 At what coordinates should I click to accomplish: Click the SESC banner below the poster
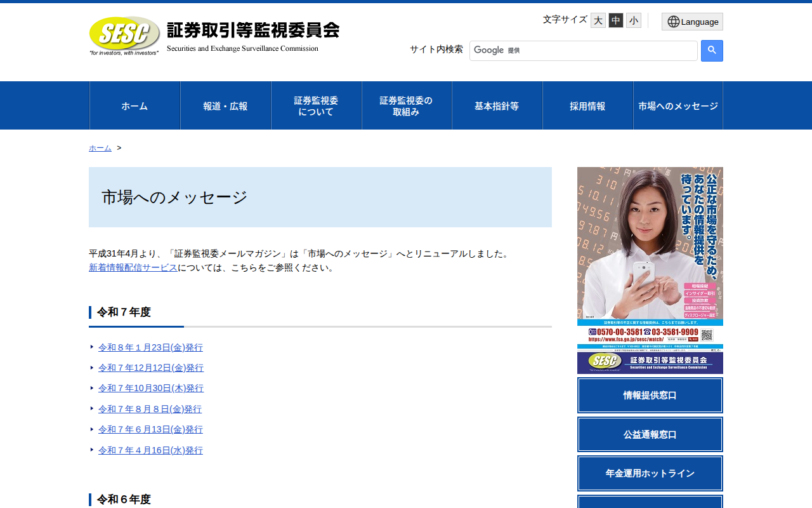coord(650,364)
